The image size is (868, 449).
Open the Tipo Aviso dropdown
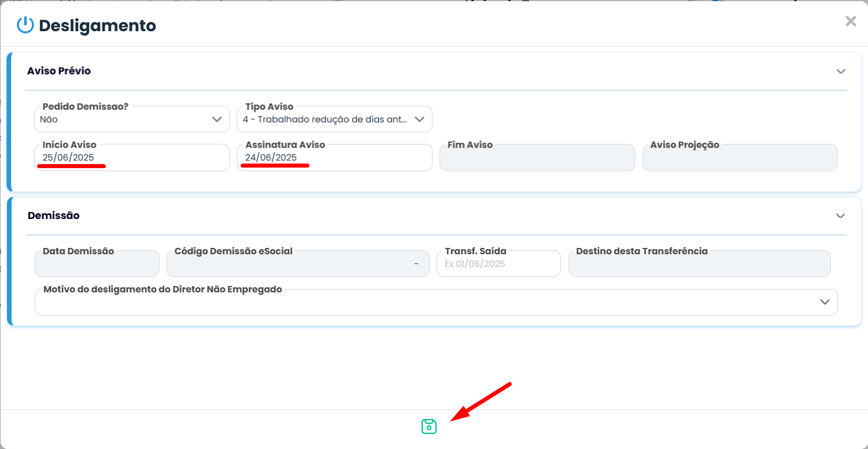click(335, 119)
